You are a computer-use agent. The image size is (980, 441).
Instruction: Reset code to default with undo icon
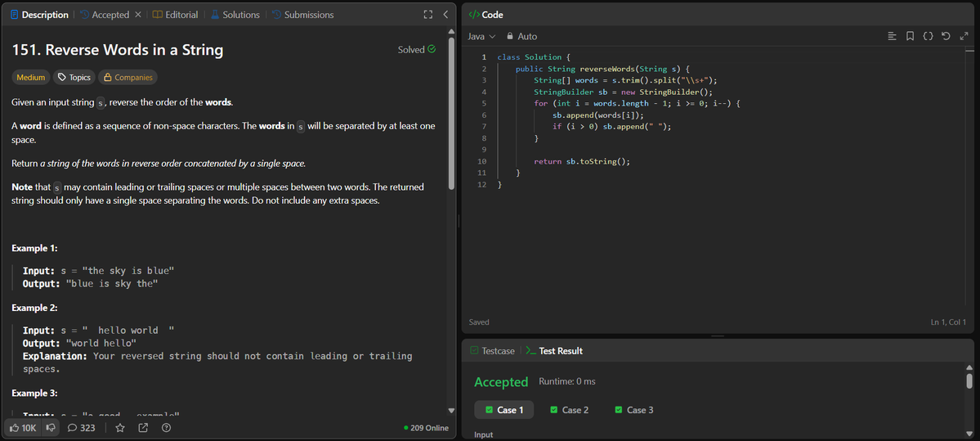pos(946,36)
